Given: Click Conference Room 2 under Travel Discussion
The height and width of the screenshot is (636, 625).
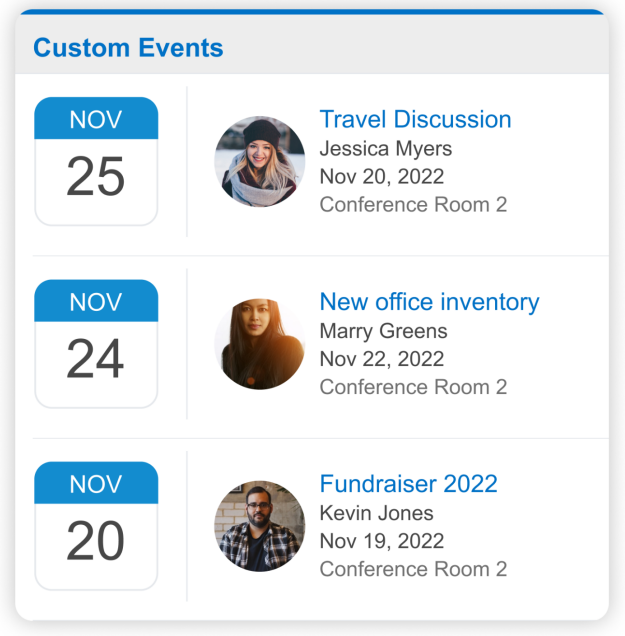Looking at the screenshot, I should tap(413, 204).
